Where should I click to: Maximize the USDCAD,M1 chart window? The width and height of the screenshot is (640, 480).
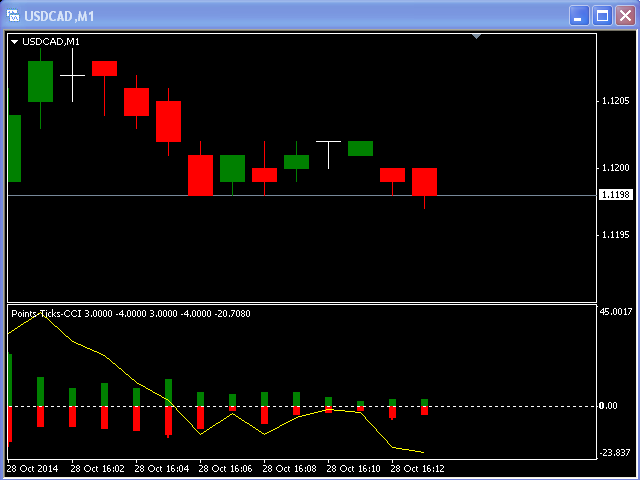[602, 15]
